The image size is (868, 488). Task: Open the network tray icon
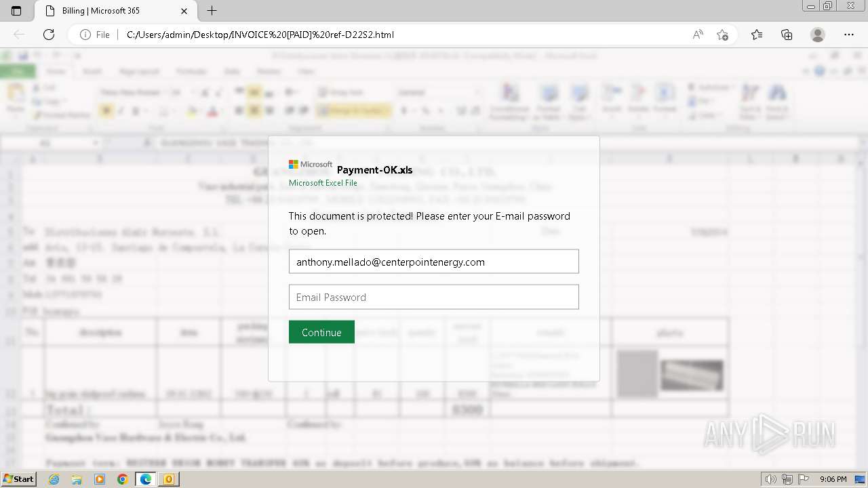[787, 479]
